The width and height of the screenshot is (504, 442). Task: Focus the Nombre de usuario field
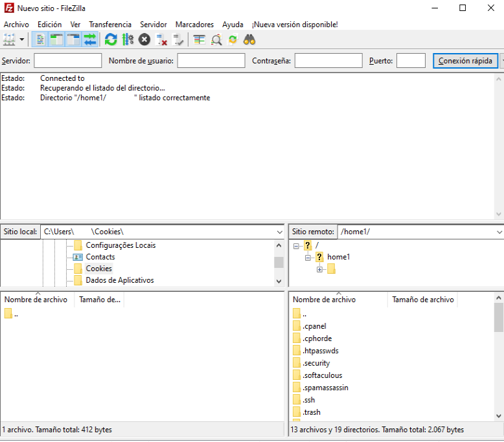(x=211, y=61)
